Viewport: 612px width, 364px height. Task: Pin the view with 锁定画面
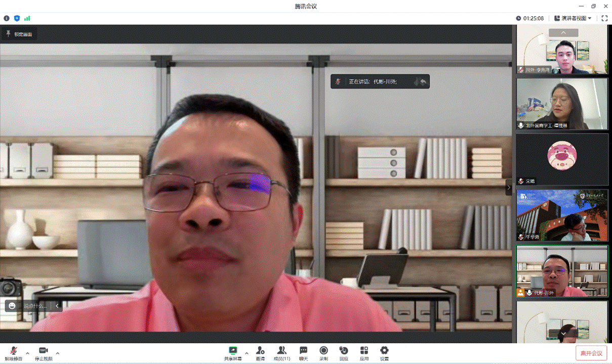tap(19, 34)
